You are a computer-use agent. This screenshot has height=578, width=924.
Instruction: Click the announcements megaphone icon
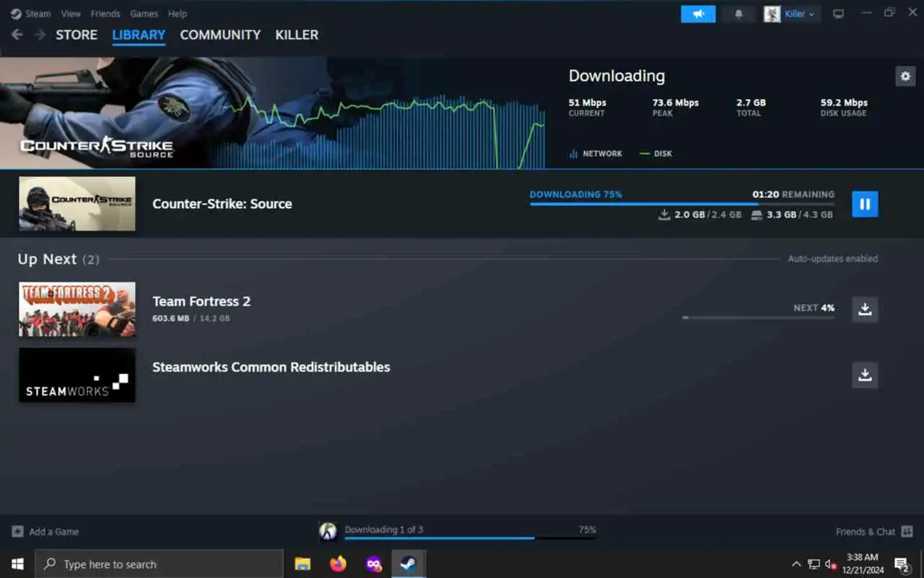click(x=698, y=14)
